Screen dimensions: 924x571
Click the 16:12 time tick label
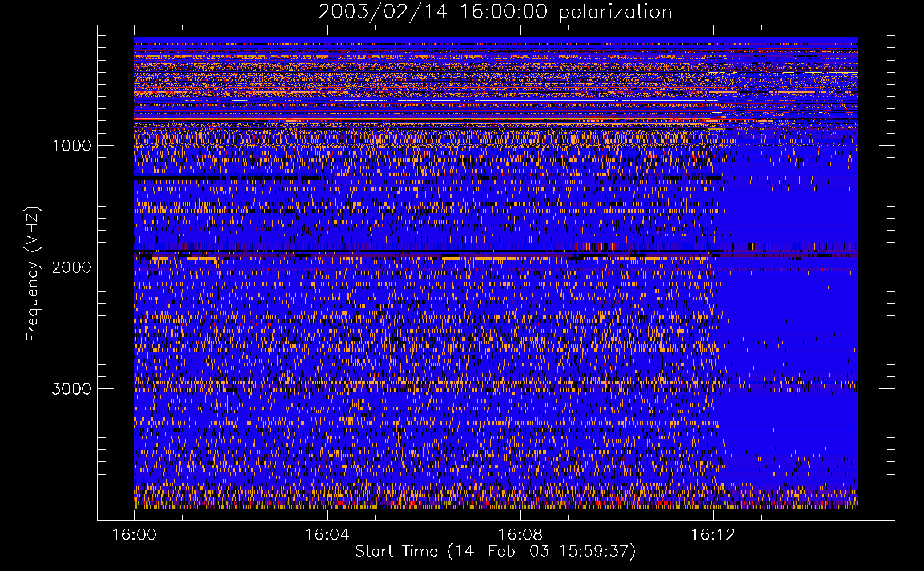tap(713, 535)
